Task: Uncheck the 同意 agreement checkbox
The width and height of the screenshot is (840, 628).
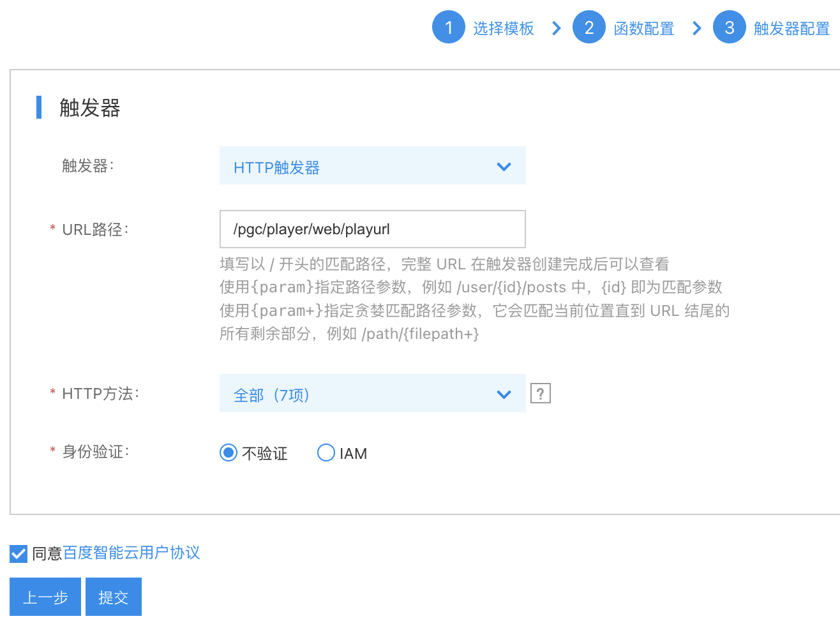Action: point(18,553)
